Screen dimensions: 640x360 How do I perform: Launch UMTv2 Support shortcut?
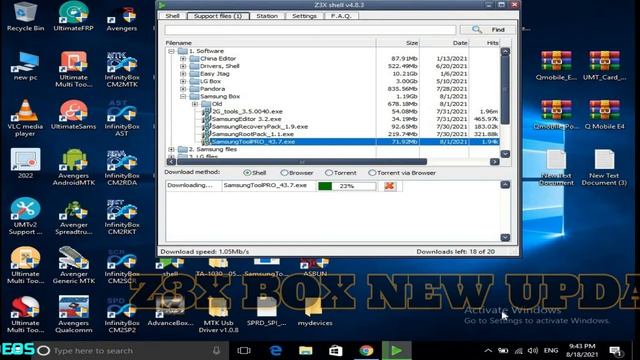coord(25,216)
